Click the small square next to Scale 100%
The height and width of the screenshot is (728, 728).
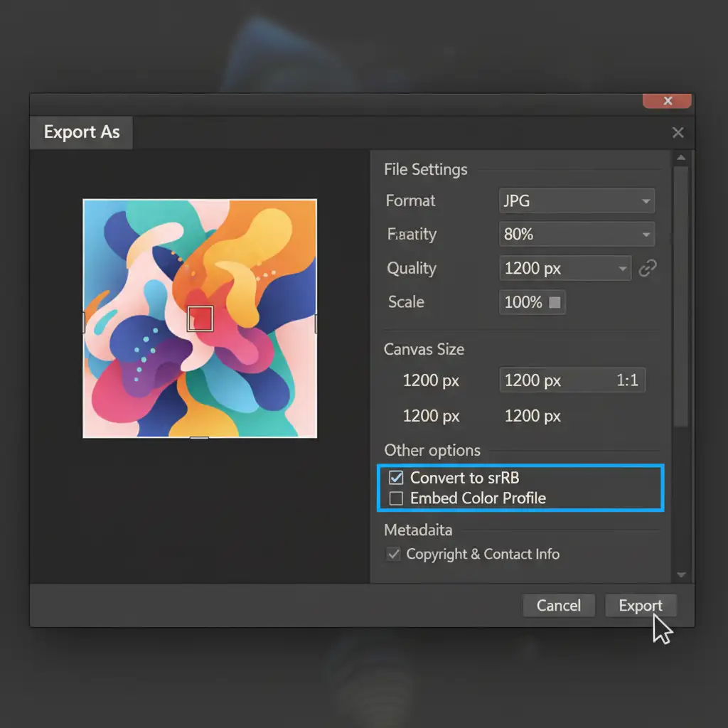point(555,302)
